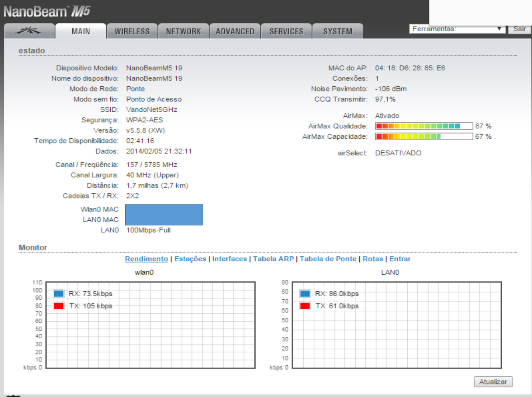Select the CCQ value 97,1%

click(385, 99)
